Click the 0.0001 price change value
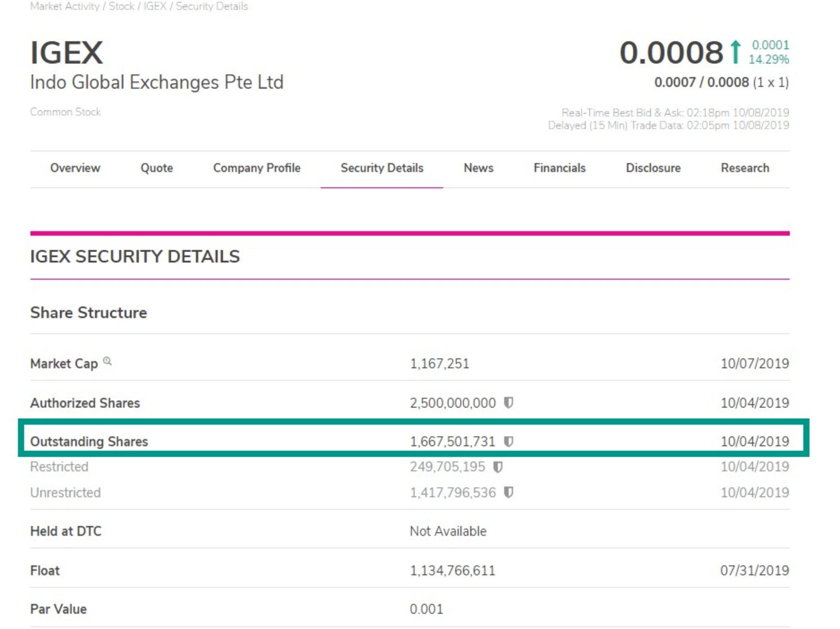The width and height of the screenshot is (840, 629). 771,45
